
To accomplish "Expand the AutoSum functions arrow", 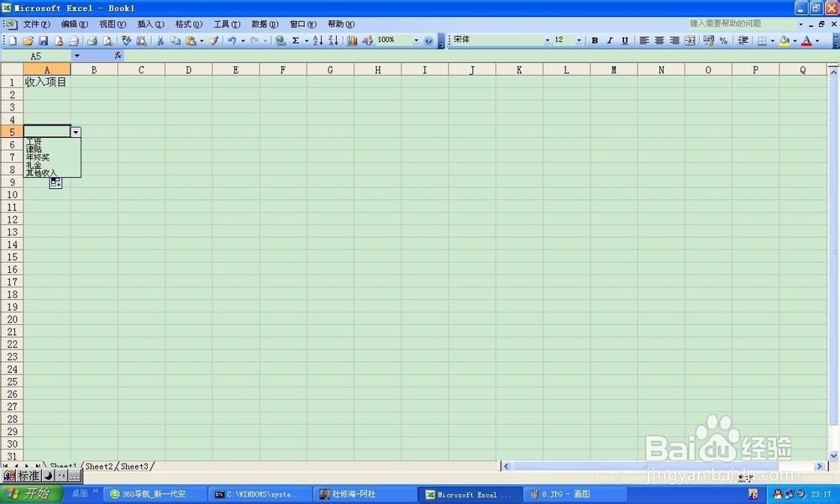I will [307, 40].
